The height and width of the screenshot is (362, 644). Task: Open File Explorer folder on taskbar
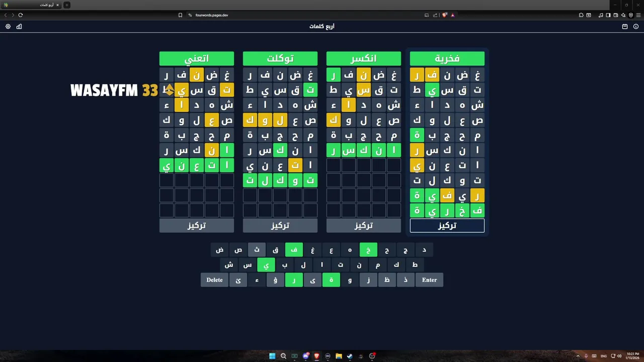pyautogui.click(x=339, y=356)
